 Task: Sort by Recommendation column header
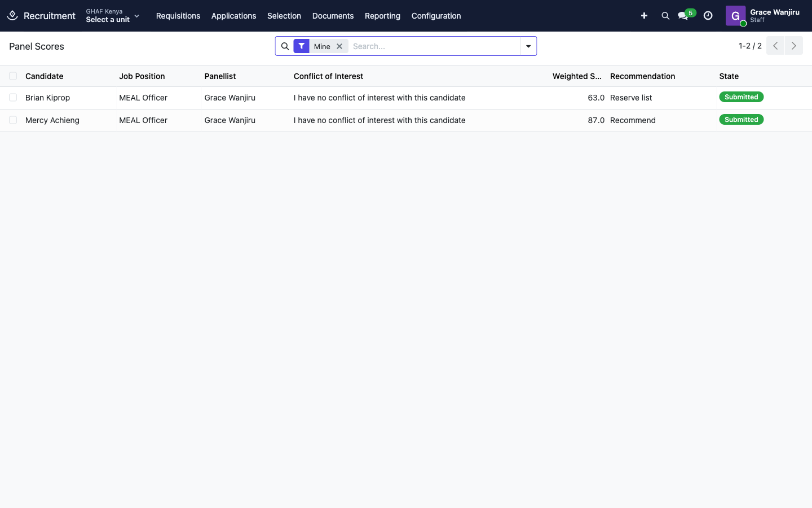(x=642, y=76)
